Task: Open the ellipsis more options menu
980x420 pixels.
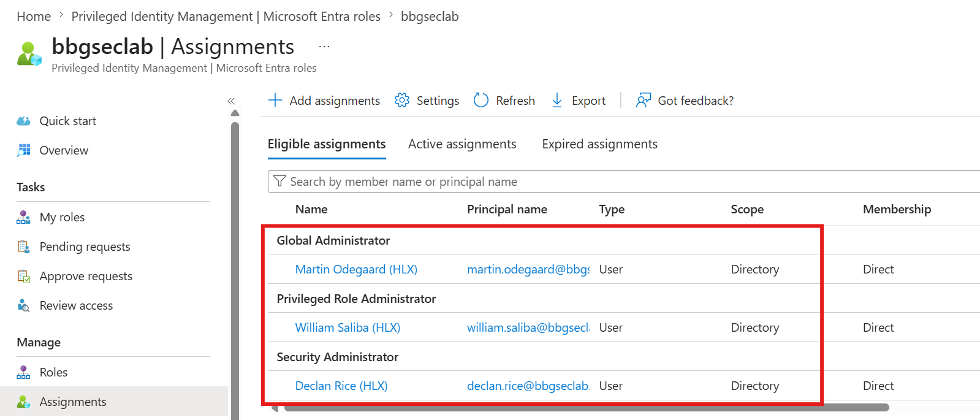Action: click(324, 47)
